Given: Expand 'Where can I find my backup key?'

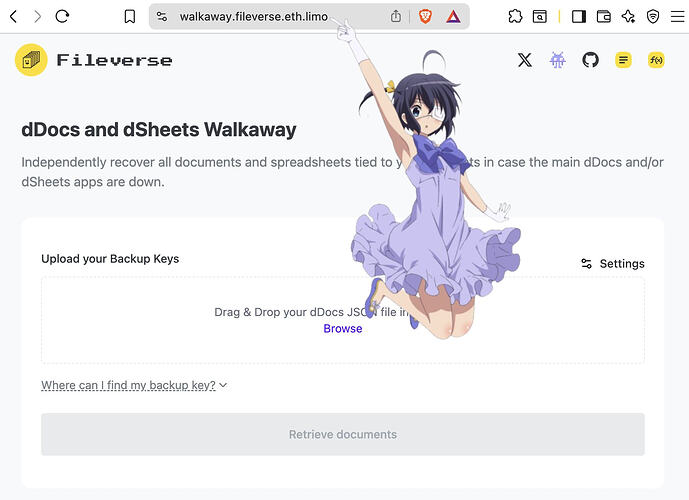Looking at the screenshot, I should coord(134,385).
